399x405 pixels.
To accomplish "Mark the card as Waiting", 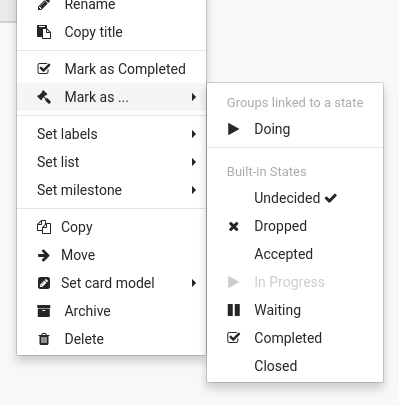I will (x=295, y=310).
